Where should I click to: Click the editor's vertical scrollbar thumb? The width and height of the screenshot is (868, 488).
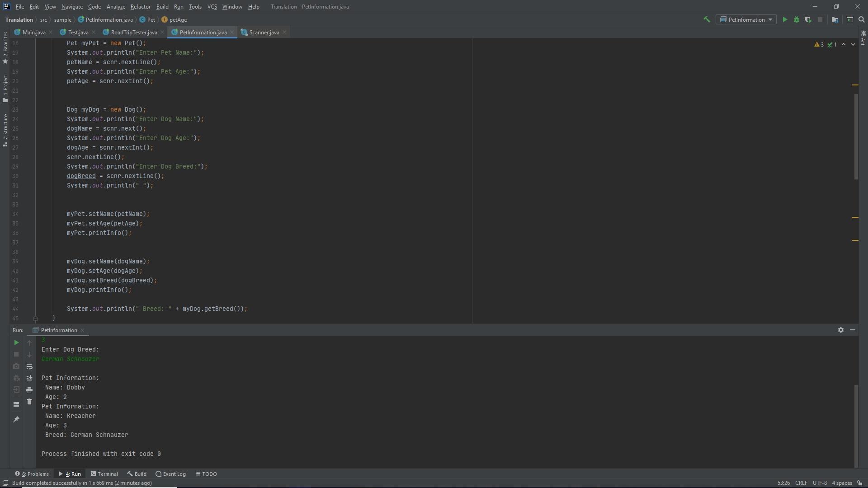855,136
